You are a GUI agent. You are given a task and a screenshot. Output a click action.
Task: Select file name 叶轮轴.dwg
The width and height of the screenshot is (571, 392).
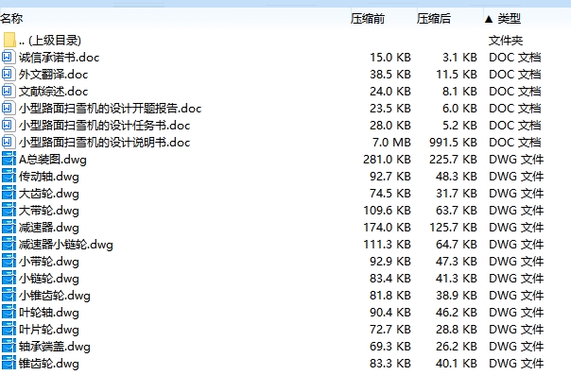49,312
